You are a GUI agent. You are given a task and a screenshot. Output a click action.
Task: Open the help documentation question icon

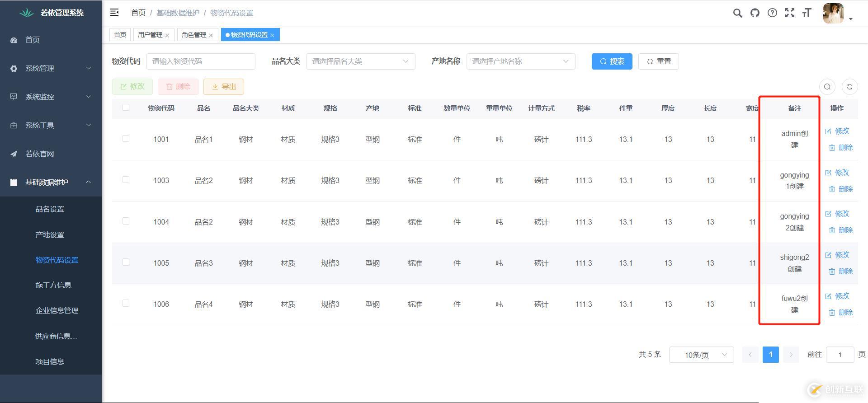coord(772,13)
